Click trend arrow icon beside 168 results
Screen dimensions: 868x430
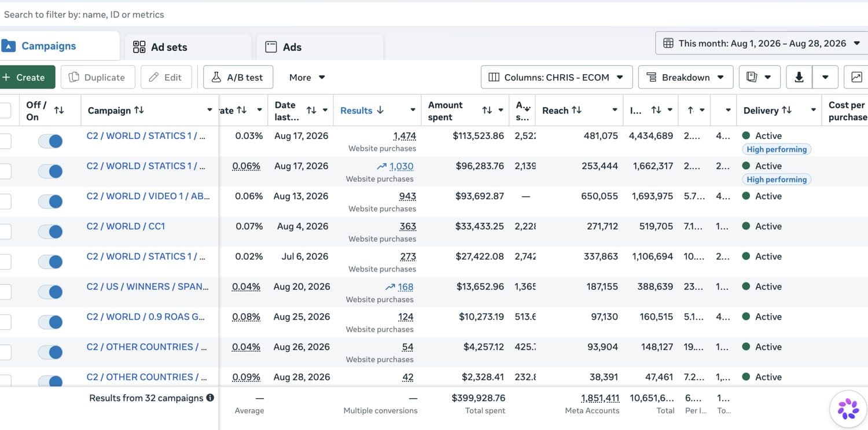[x=391, y=286]
